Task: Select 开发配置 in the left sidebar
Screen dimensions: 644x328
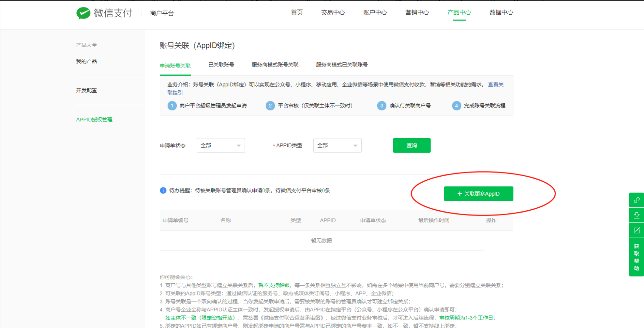Action: pos(87,90)
